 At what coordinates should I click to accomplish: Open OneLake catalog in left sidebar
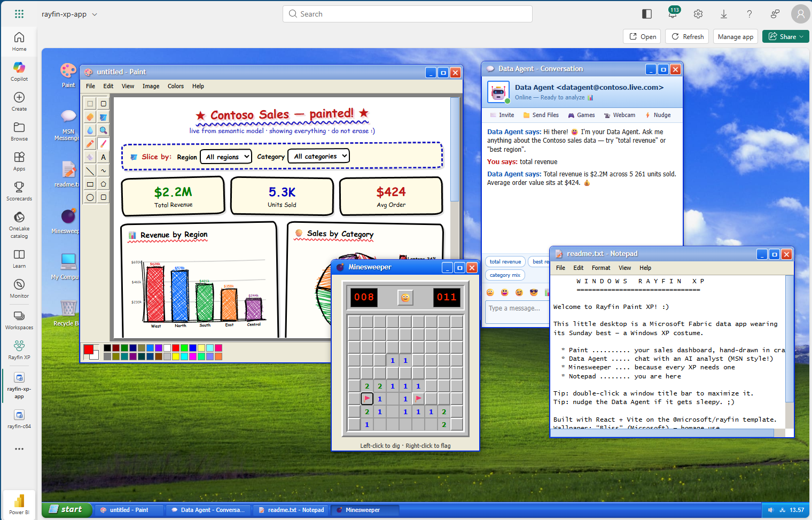pos(19,224)
